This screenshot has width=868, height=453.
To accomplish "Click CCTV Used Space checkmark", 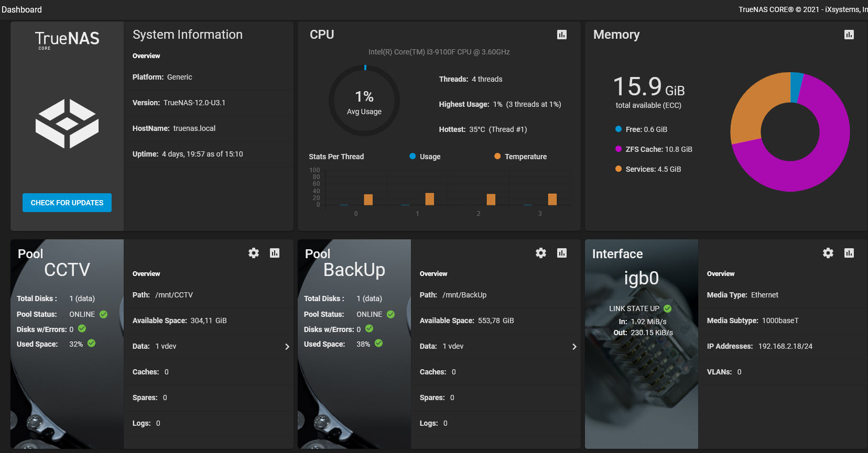I will tap(91, 343).
